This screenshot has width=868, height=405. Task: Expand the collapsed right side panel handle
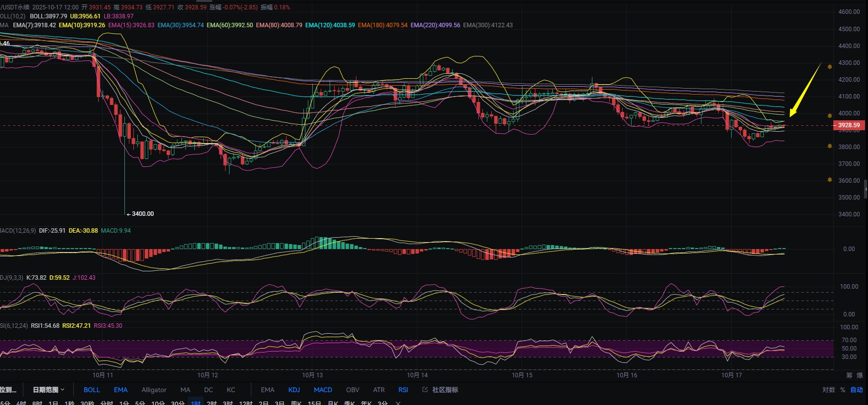[866, 189]
